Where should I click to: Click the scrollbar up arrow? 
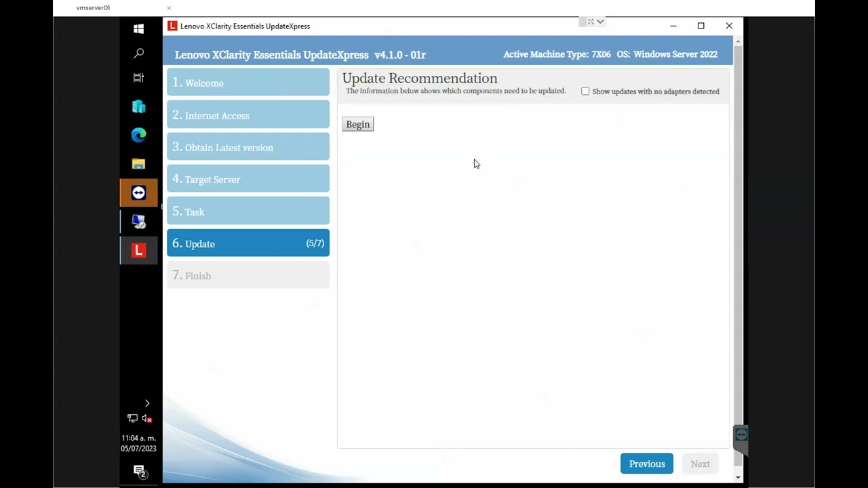(738, 41)
